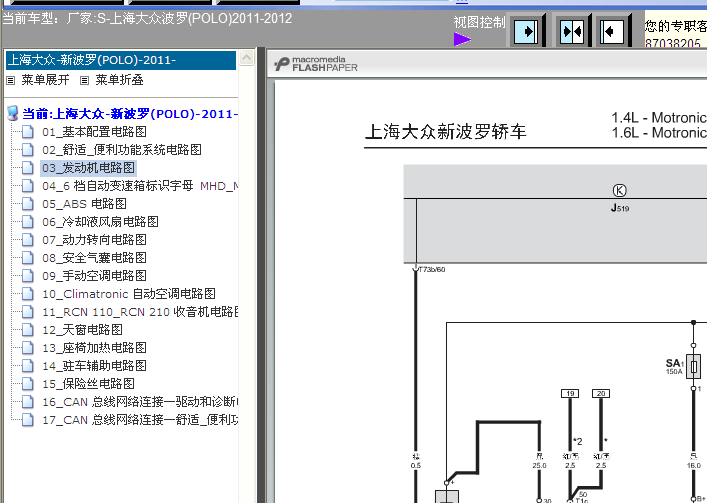707x503 pixels.
Task: Click the 菜单展开 list icon
Action: coord(11,81)
